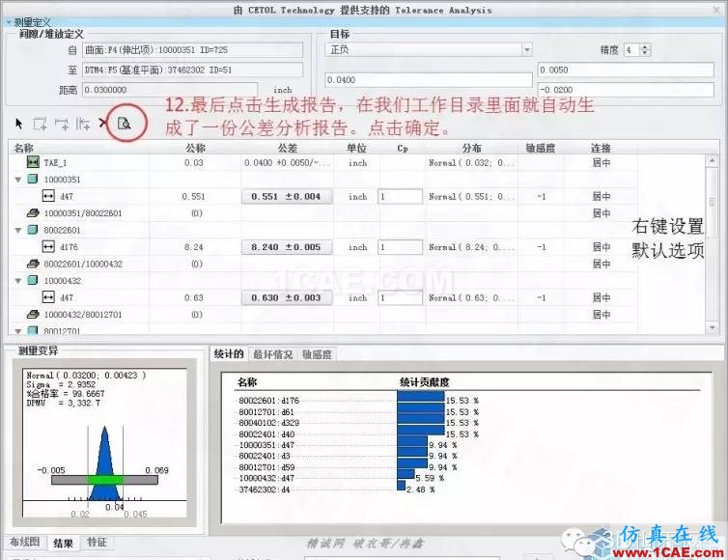The image size is (728, 560).
Task: Collapse the 测量定义 section
Action: [9, 22]
